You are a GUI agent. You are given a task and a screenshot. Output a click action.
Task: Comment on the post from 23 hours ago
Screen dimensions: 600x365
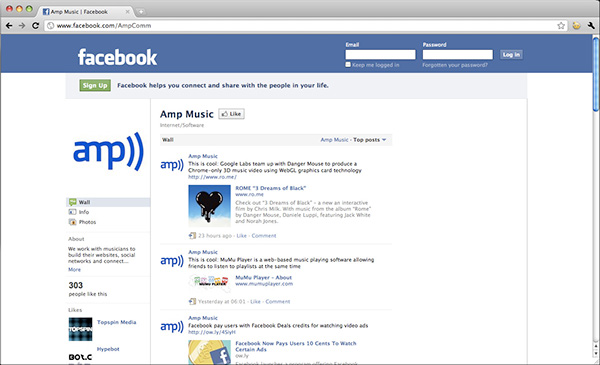click(264, 236)
